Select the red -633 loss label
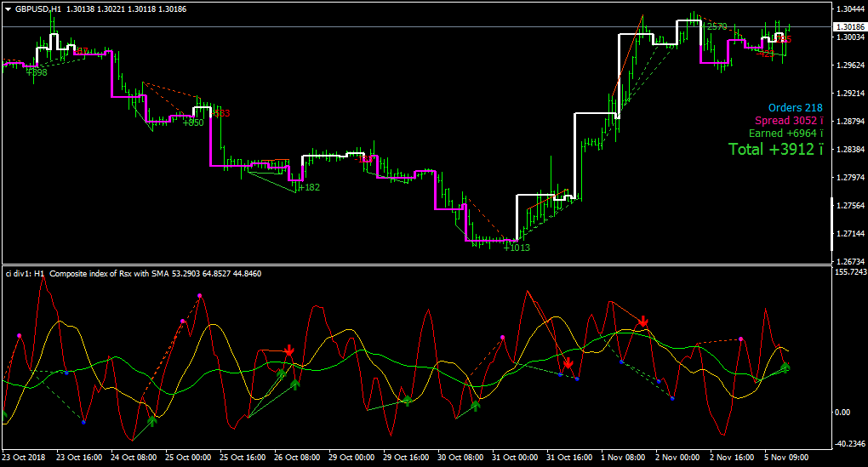The height and width of the screenshot is (467, 868). pos(221,113)
